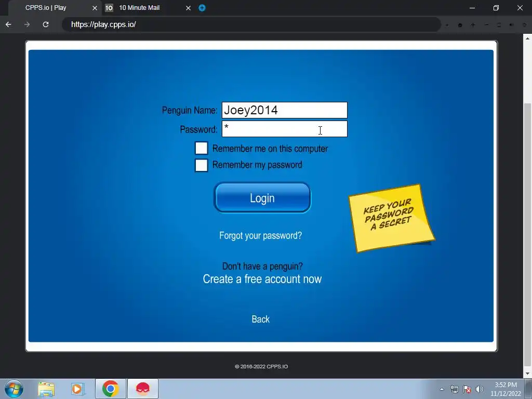Click inside the Password input field
Viewport: 532px width, 399px height.
[284, 129]
